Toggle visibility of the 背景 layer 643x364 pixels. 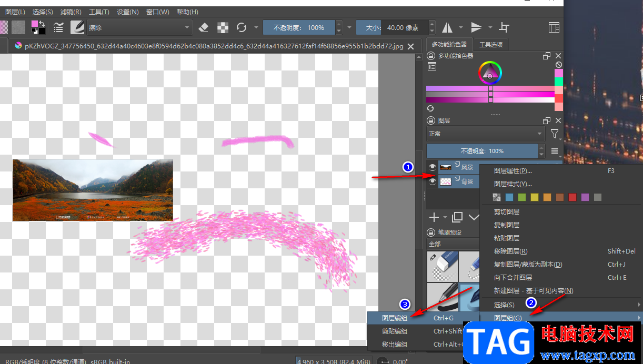[433, 181]
